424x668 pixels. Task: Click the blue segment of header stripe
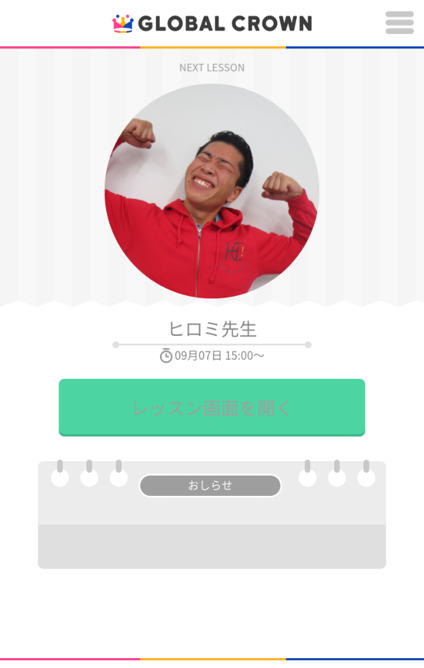click(x=355, y=47)
